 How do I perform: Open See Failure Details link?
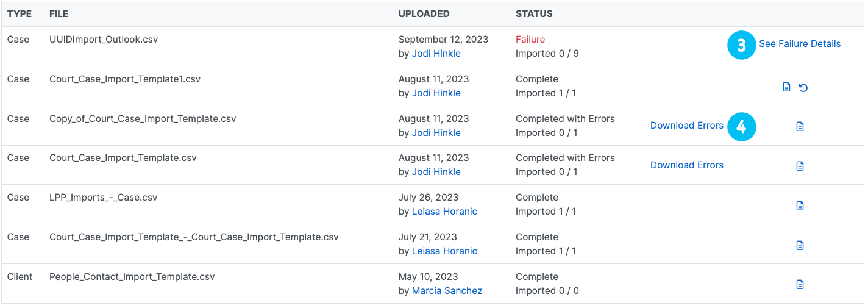[799, 44]
